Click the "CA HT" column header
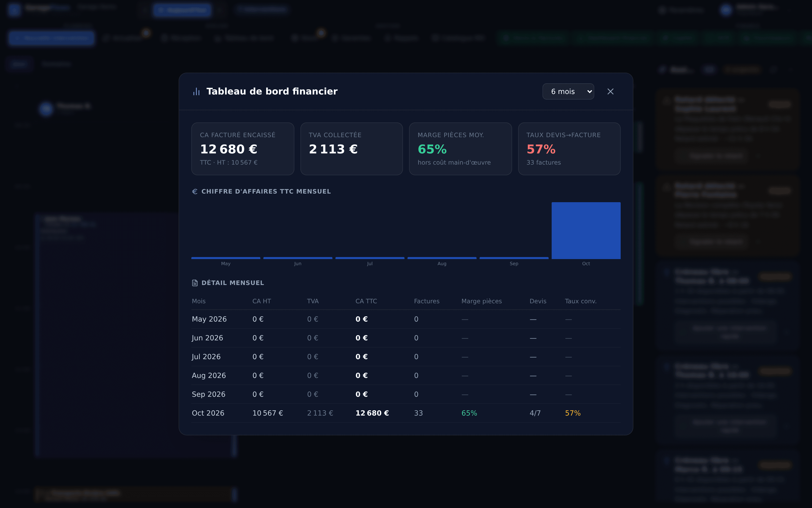The width and height of the screenshot is (812, 508). (262, 301)
